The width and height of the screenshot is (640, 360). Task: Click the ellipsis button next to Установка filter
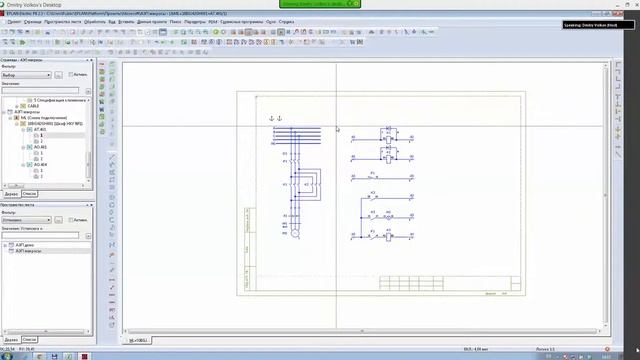click(x=58, y=220)
